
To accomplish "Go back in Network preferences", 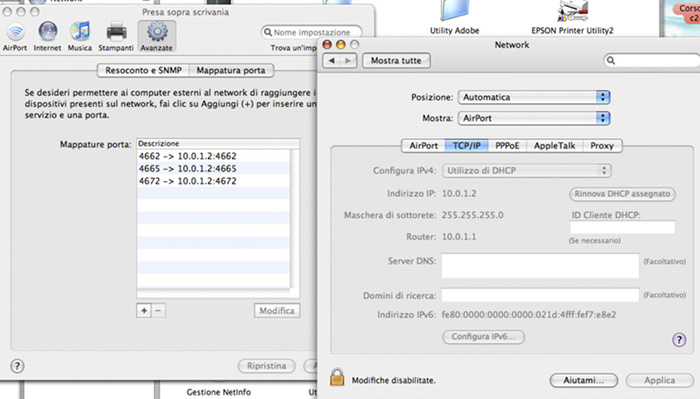I will 331,60.
